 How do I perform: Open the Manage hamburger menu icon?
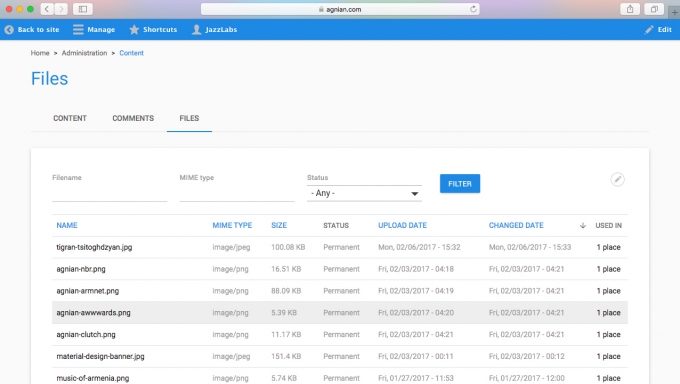pyautogui.click(x=78, y=30)
